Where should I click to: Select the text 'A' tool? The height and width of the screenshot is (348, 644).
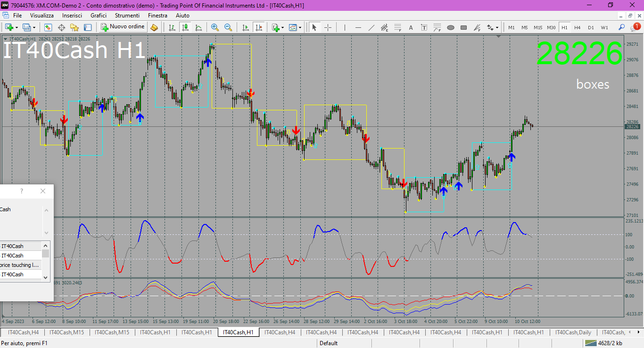411,27
